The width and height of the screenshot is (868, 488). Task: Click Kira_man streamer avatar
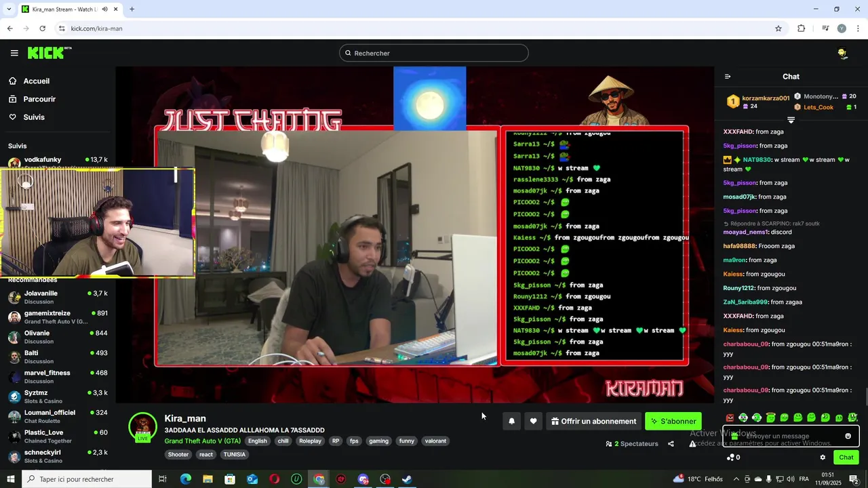pos(143,426)
